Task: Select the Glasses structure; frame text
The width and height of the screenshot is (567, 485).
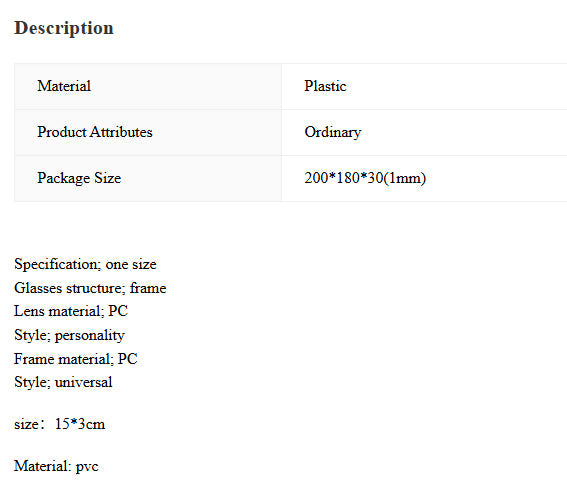Action: point(90,288)
